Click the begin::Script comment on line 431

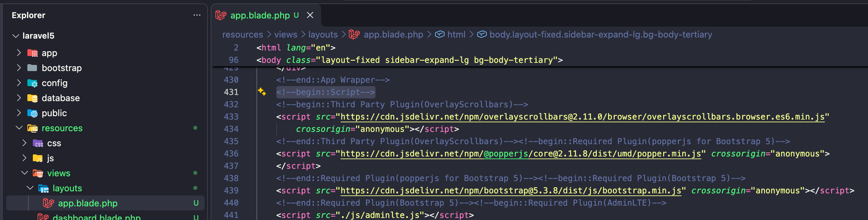point(326,92)
